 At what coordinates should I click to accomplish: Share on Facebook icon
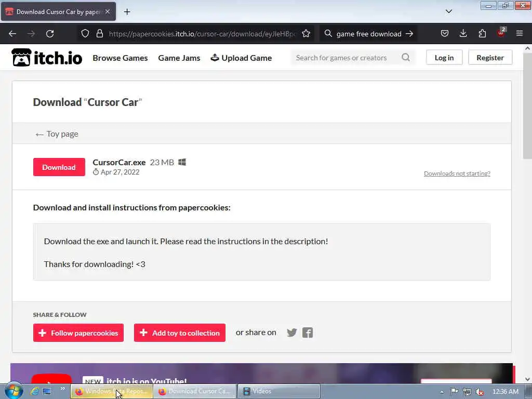308,332
